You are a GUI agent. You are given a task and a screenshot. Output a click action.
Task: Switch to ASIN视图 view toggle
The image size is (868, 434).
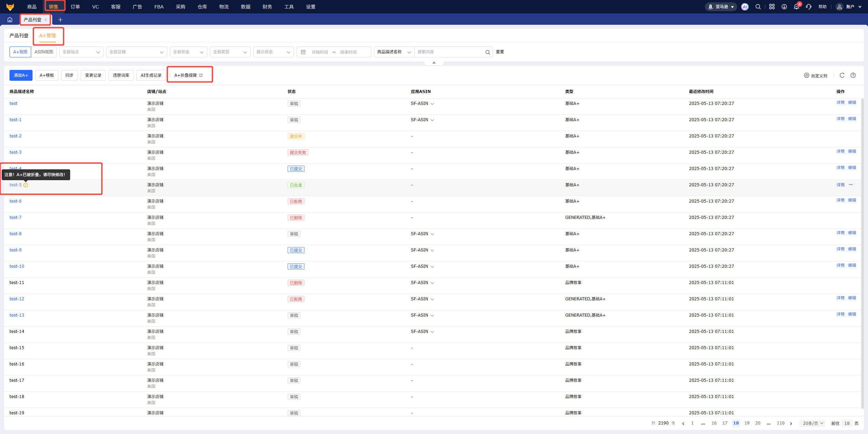point(44,52)
